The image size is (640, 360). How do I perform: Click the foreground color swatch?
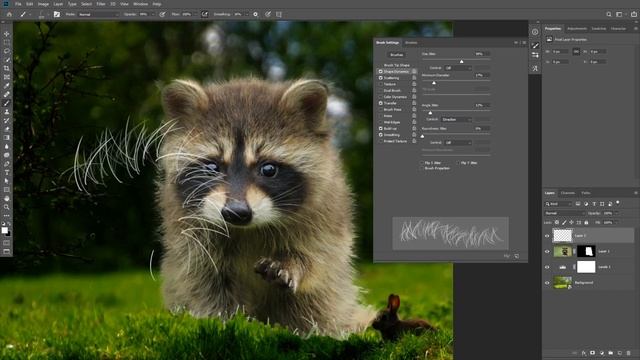point(5,231)
